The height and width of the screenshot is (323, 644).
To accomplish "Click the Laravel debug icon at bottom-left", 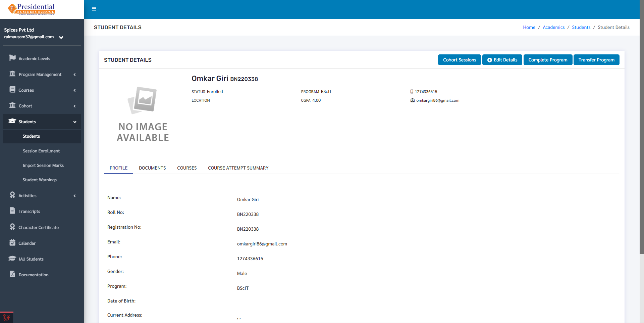I will (x=6, y=317).
